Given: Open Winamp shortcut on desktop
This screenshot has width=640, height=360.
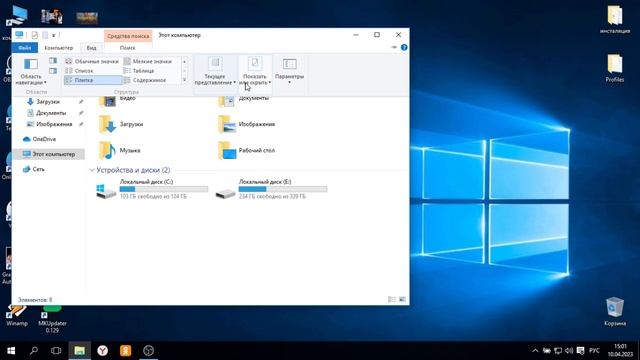Looking at the screenshot, I should click(17, 316).
